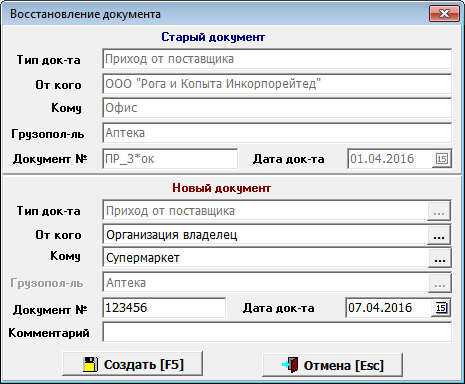Click new document number field 123456

pyautogui.click(x=164, y=308)
